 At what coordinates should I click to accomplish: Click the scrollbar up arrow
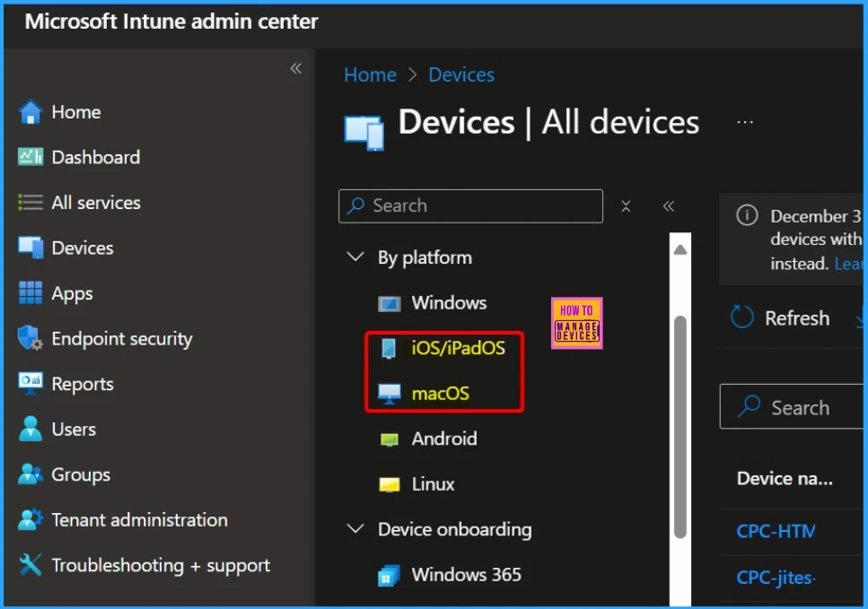tap(679, 250)
